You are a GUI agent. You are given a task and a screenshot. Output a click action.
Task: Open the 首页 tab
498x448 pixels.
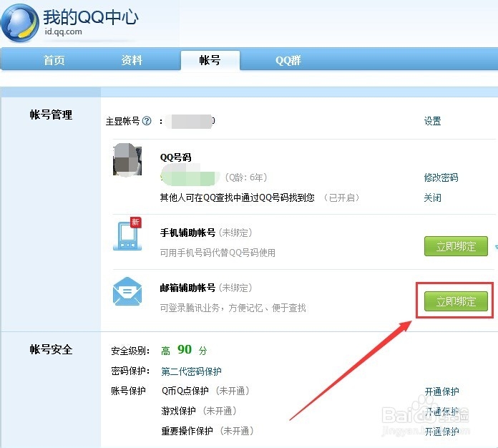click(54, 60)
